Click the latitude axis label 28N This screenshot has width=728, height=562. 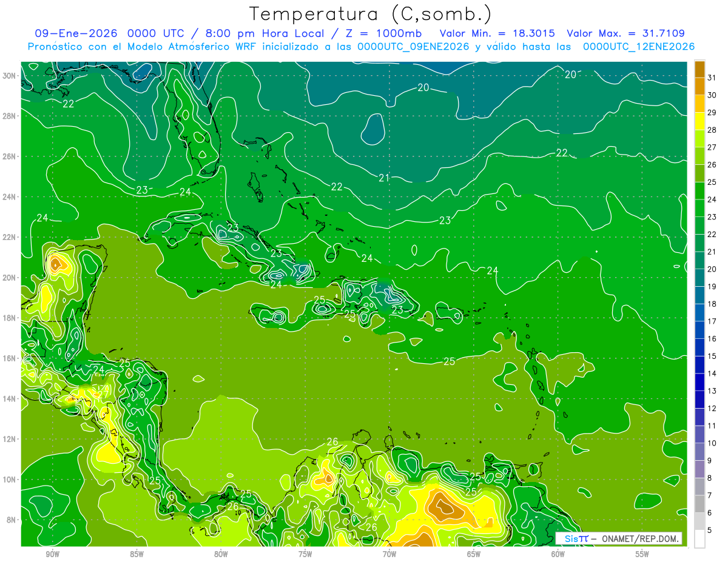(10, 116)
